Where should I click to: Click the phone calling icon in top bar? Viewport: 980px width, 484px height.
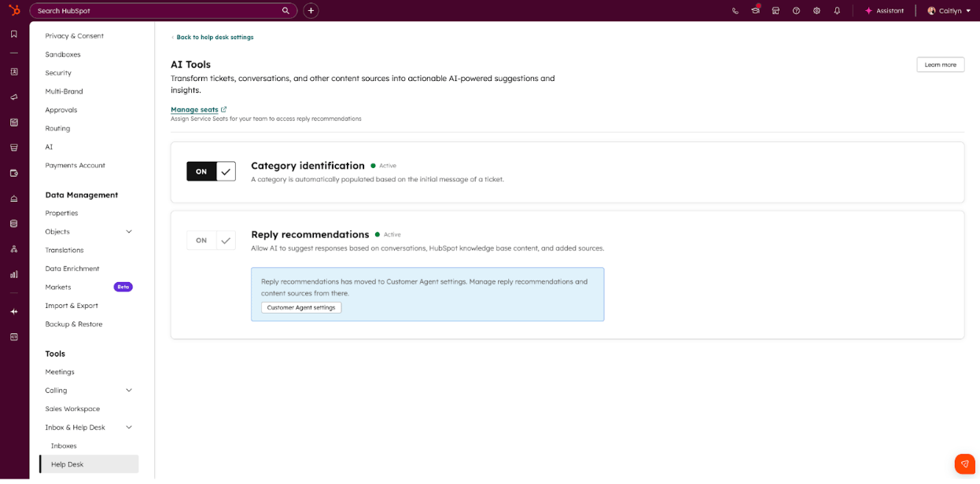[735, 11]
